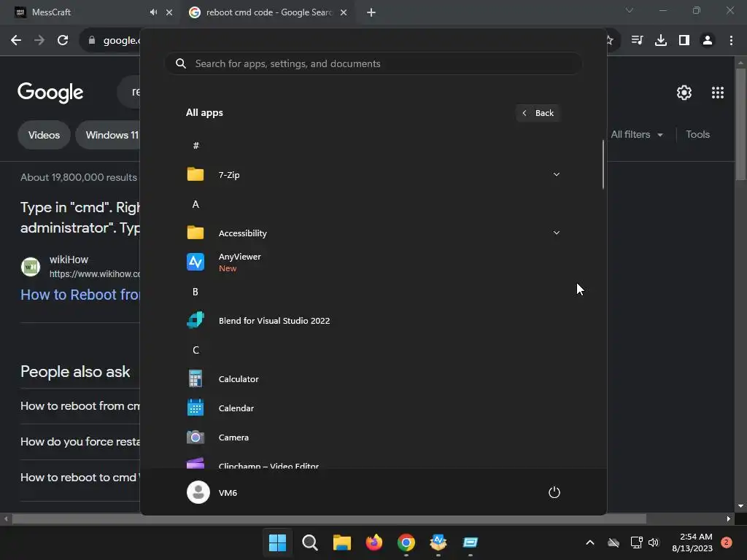Mute audio on the MessCraft tab
This screenshot has height=560, width=747.
tap(153, 12)
